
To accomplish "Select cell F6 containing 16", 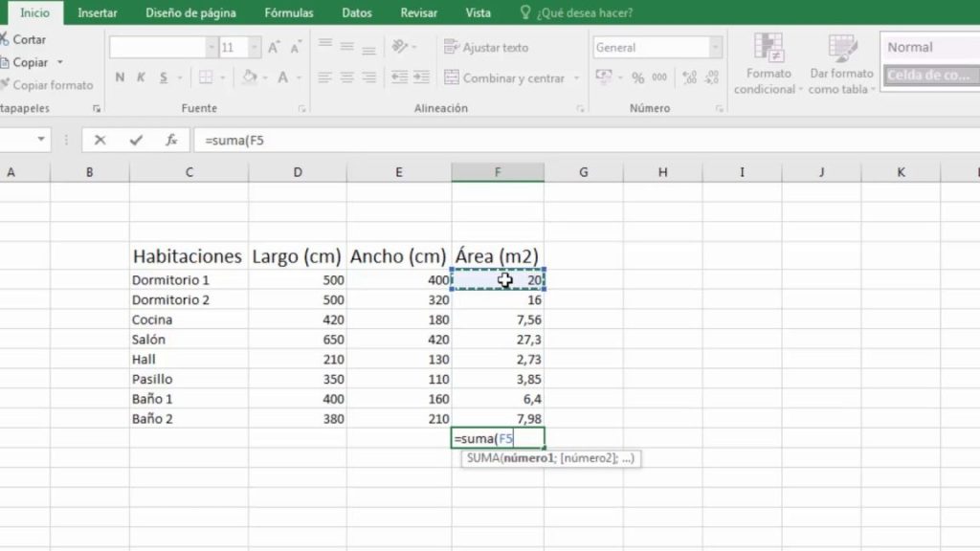I will tap(498, 299).
